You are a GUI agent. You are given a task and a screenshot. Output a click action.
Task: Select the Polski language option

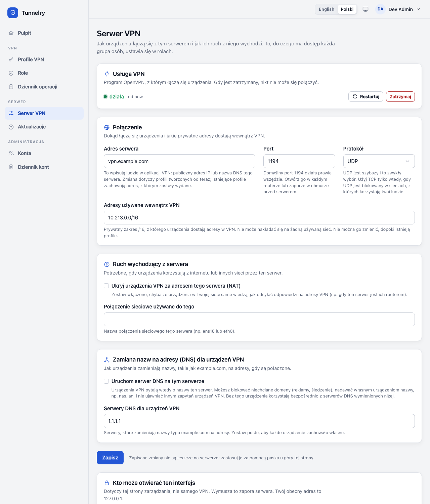[347, 9]
